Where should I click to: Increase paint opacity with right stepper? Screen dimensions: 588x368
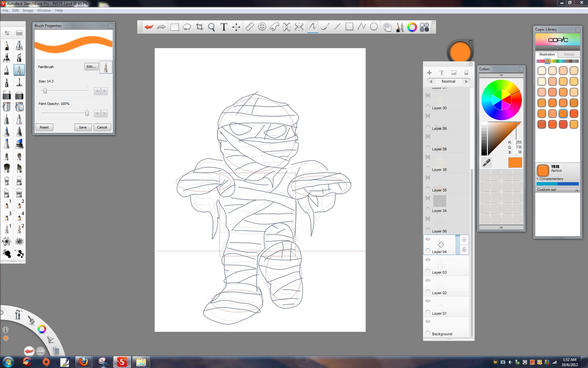[104, 113]
